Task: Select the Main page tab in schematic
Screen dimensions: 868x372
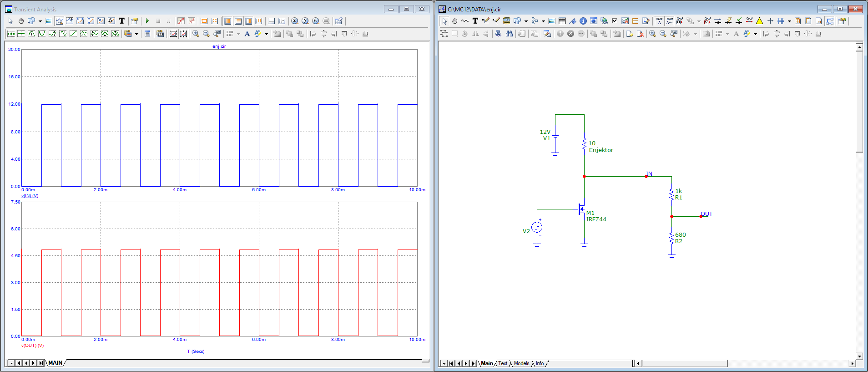Action: point(487,363)
